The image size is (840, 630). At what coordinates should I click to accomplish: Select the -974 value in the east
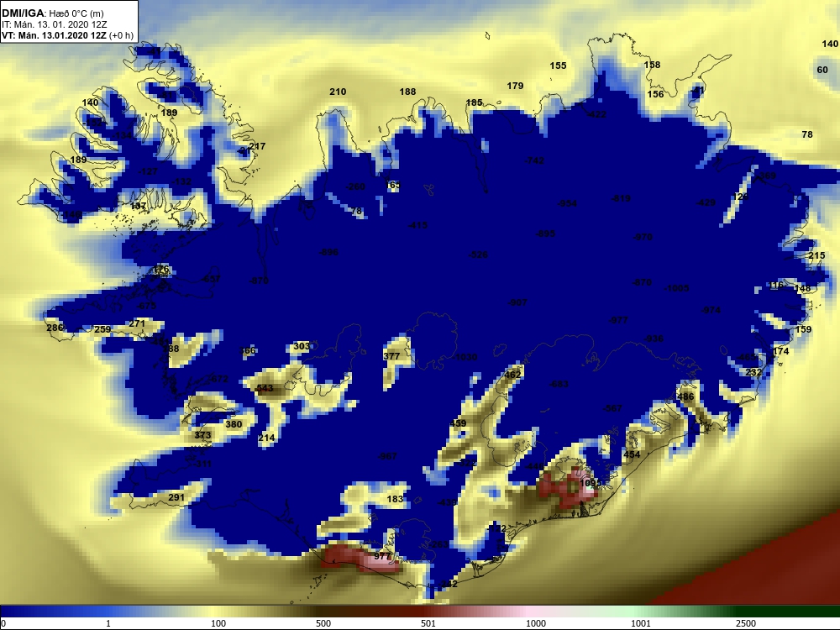coord(711,310)
